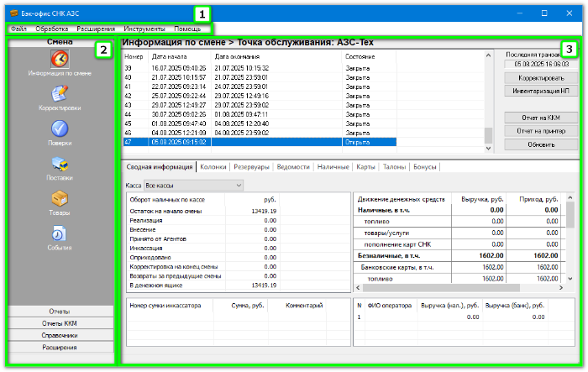
Task: Expand the Отчеты sidebar group
Action: 60,312
